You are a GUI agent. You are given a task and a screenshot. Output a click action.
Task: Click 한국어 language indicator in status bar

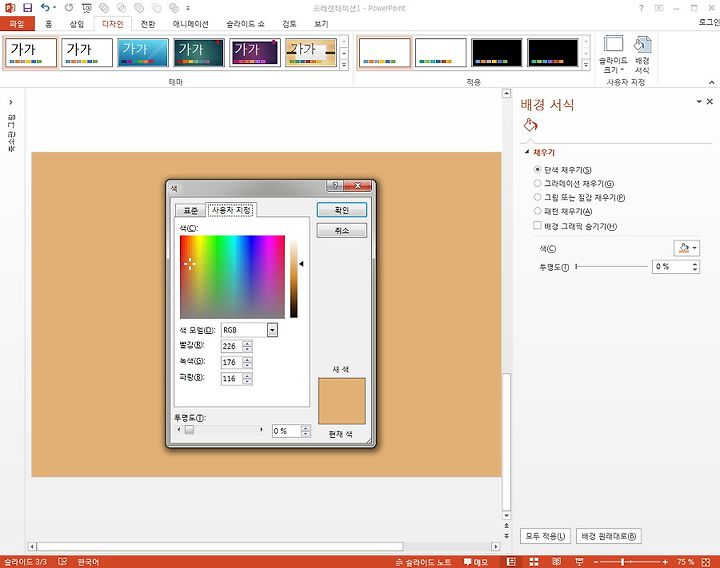click(88, 562)
